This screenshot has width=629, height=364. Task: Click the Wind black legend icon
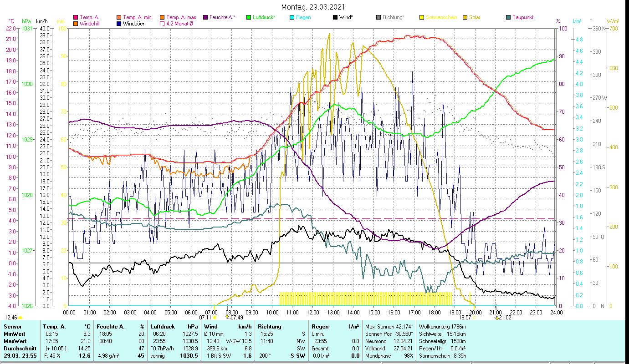coord(335,17)
